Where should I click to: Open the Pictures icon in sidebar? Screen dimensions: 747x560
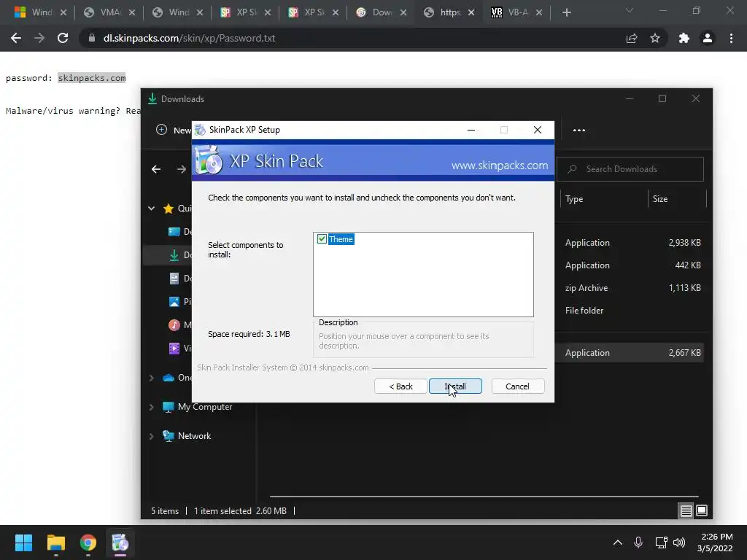[174, 302]
